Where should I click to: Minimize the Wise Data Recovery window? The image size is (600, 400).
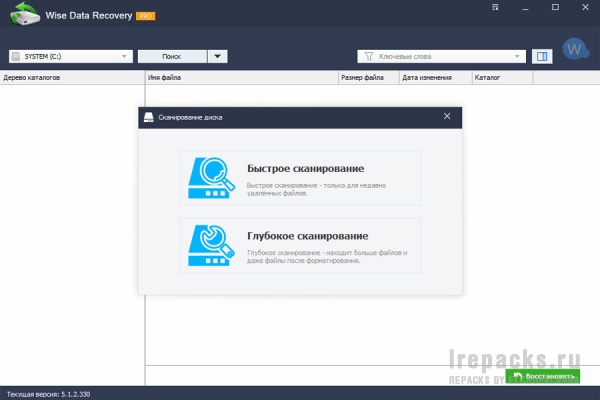tap(525, 7)
